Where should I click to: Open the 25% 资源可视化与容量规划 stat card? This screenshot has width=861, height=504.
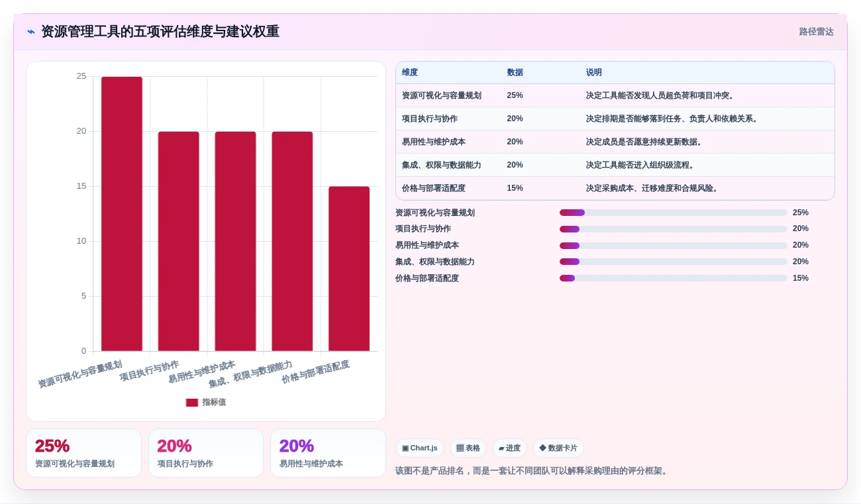[83, 453]
